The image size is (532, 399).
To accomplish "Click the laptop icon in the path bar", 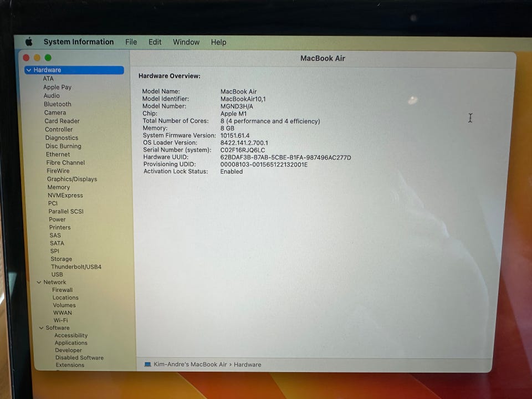I will point(147,365).
